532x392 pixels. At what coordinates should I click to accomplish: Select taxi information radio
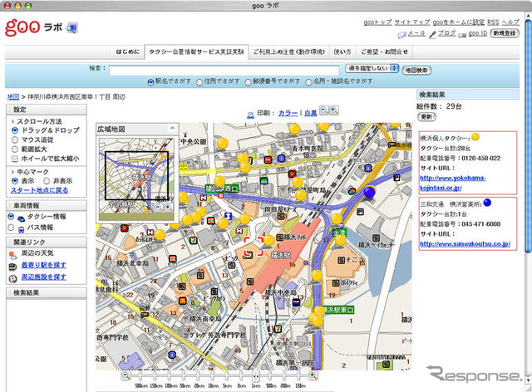[x=11, y=216]
